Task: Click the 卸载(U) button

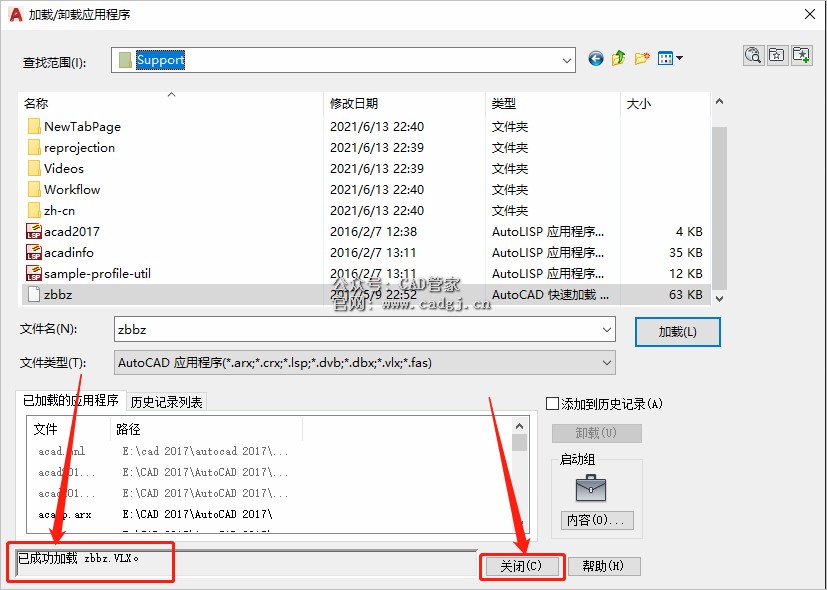Action: pos(597,433)
